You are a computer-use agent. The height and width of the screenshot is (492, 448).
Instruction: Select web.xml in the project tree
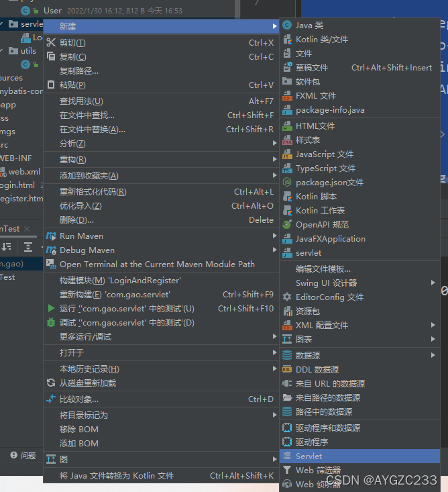click(x=24, y=172)
